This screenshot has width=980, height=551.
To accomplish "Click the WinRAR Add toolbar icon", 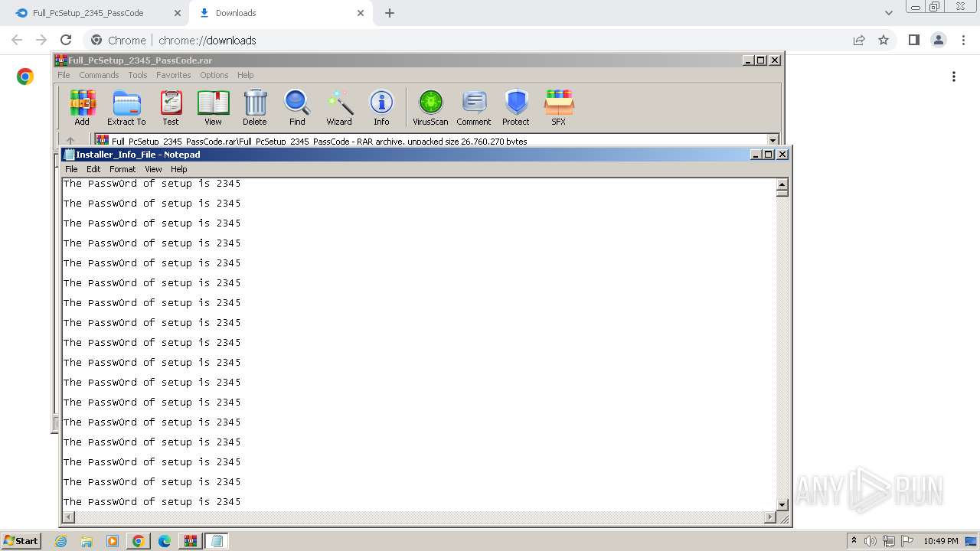I will click(x=82, y=108).
